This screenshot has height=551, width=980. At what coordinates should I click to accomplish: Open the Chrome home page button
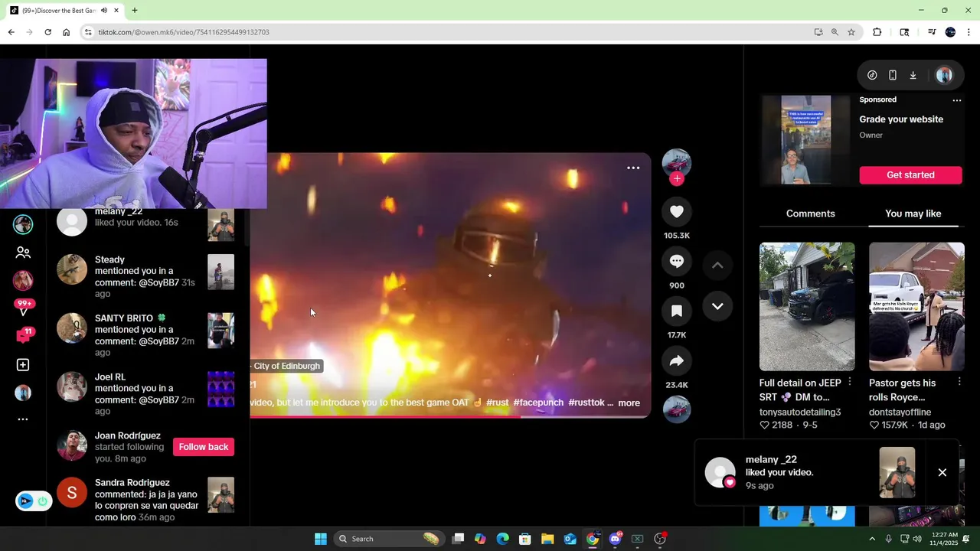[x=67, y=32]
